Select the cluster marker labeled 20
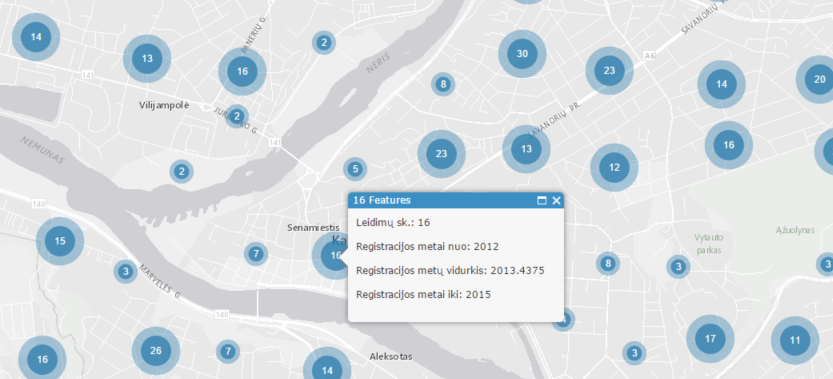This screenshot has height=379, width=833. tap(819, 79)
